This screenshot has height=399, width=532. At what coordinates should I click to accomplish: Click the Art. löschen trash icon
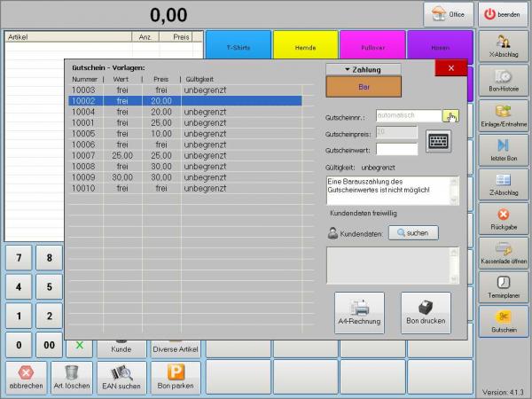[x=72, y=377]
